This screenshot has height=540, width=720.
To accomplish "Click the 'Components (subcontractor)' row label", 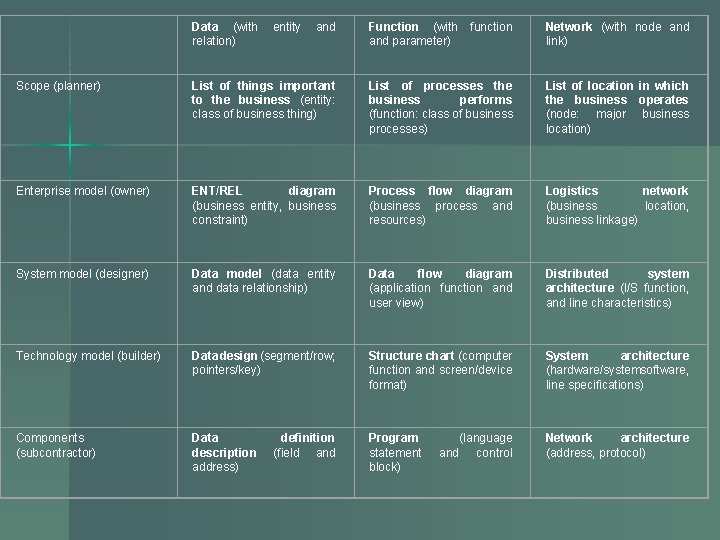I will [56, 445].
